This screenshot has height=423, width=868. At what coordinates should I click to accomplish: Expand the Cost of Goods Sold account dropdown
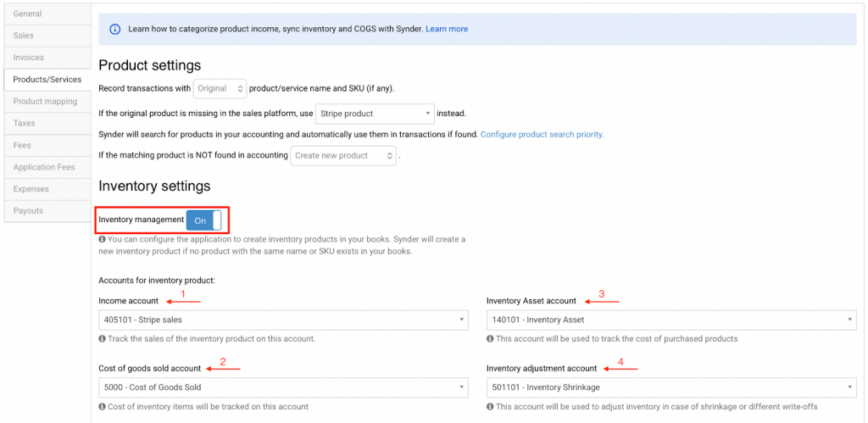click(283, 387)
